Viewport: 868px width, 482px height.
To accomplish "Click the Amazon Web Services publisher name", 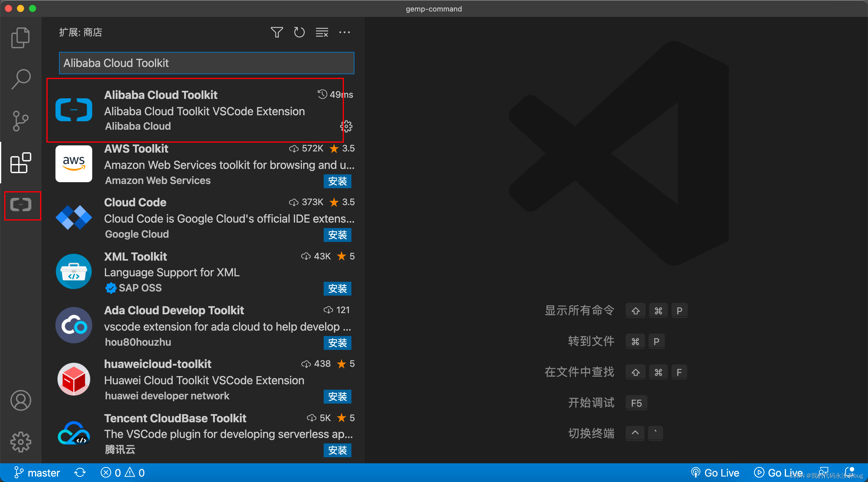I will 158,180.
